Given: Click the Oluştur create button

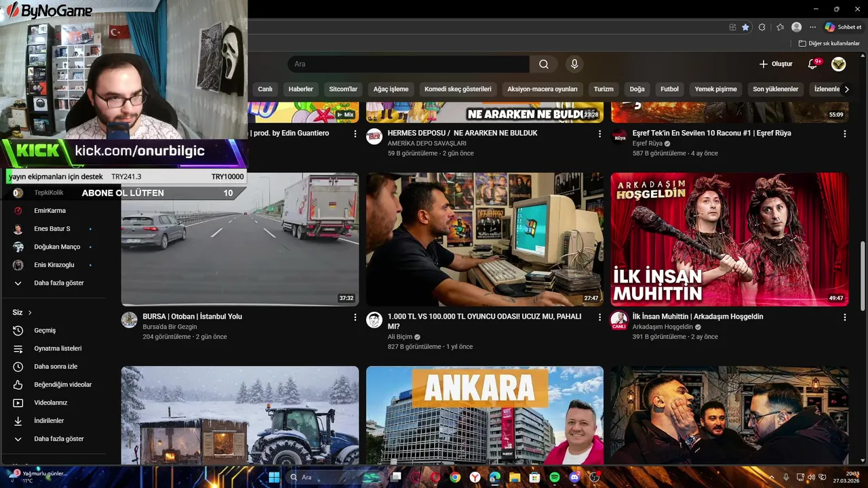Looking at the screenshot, I should 776,64.
